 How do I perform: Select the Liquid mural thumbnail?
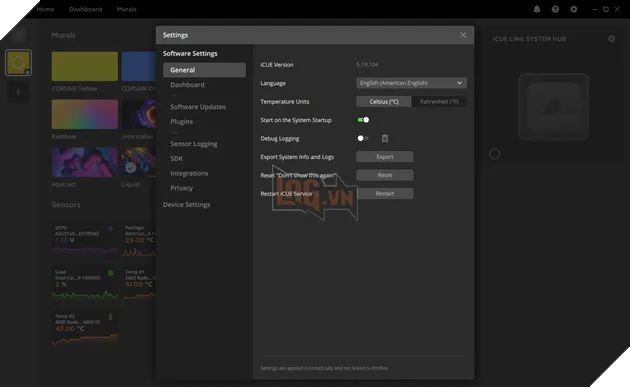pyautogui.click(x=139, y=162)
